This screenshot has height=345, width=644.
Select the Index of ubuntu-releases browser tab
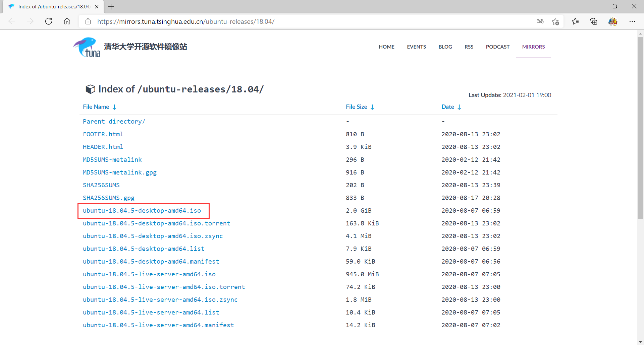point(54,7)
